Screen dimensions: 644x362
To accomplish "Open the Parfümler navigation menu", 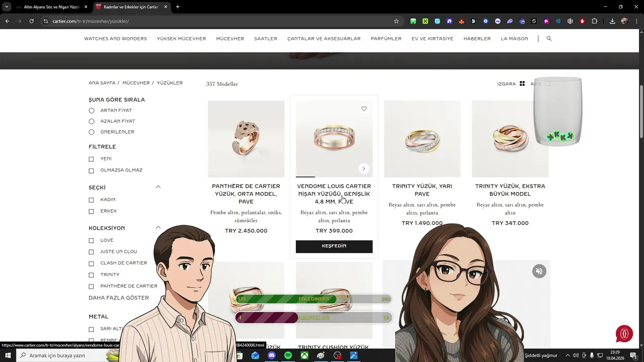I will point(386,39).
